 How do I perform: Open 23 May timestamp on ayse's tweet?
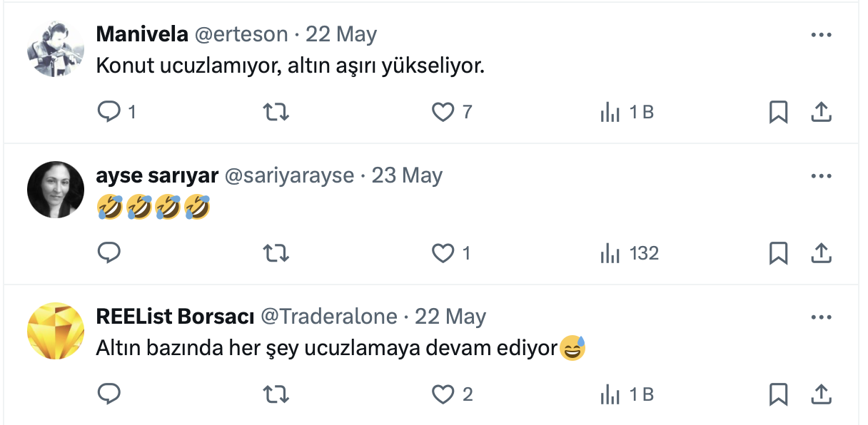coord(407,175)
